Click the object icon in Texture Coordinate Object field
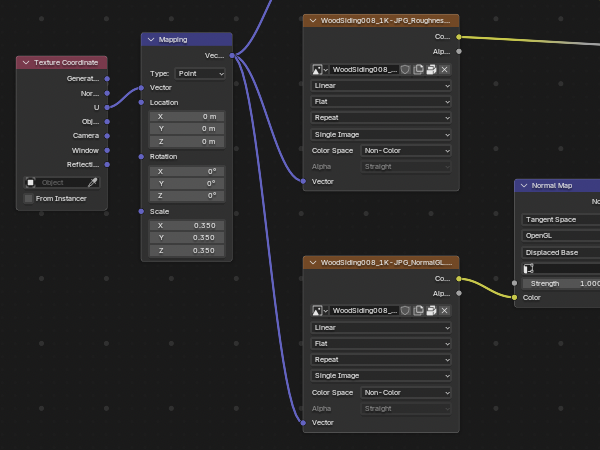This screenshot has height=450, width=600. click(30, 183)
